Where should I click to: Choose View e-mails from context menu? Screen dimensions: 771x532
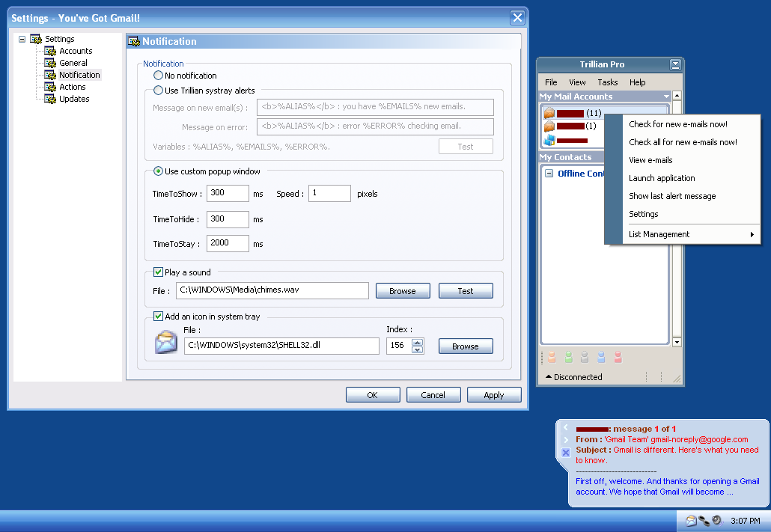[x=650, y=160]
